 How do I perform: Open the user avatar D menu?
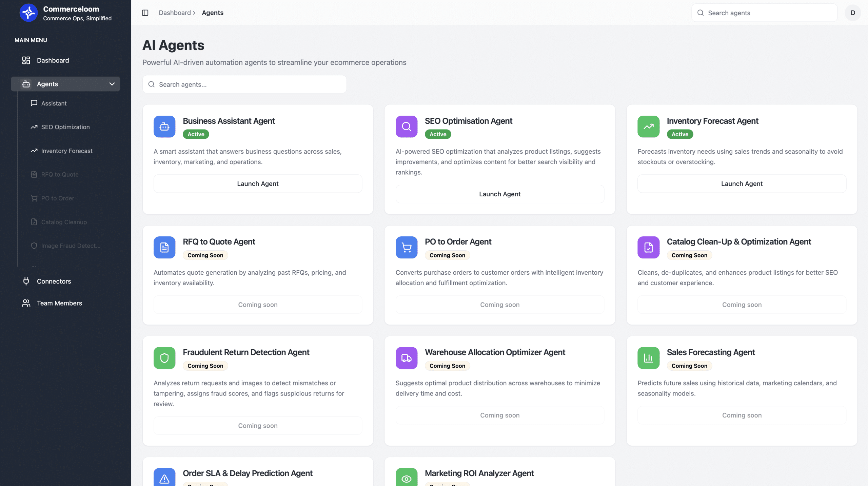(x=853, y=13)
